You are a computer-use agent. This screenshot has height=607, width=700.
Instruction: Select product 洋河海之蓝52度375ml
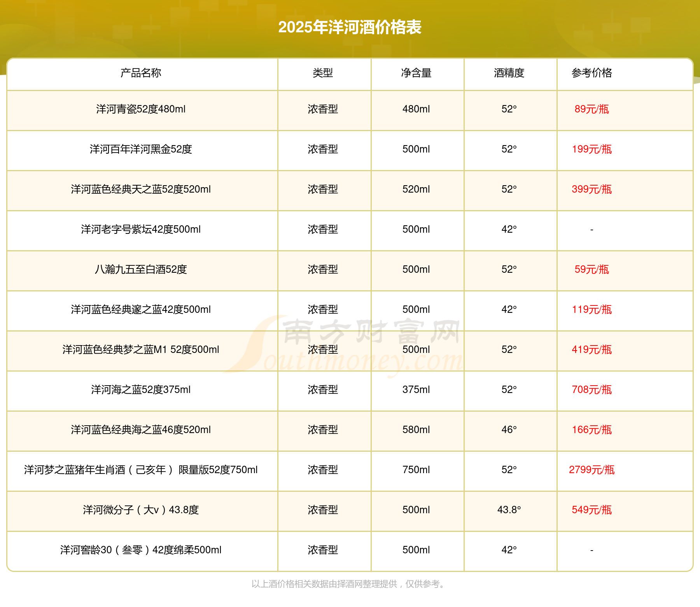point(141,389)
